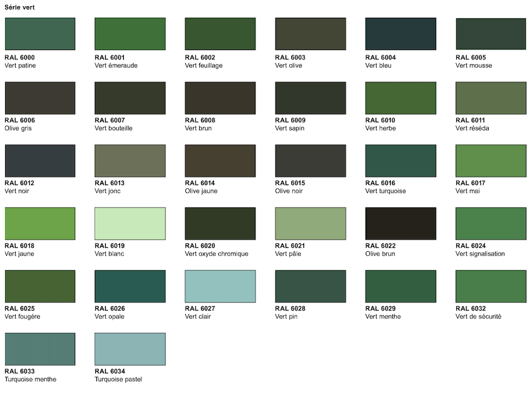Click the RAL 6012 Vert noir swatch

click(x=40, y=161)
